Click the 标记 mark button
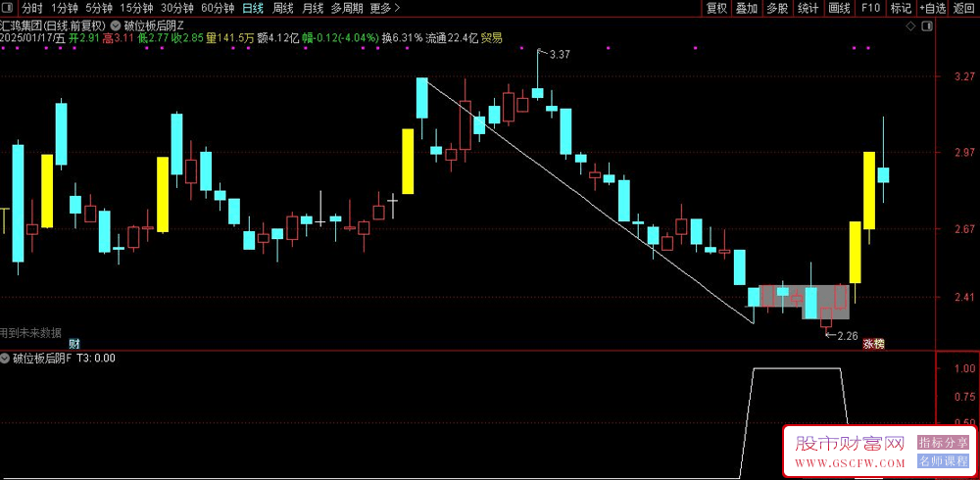This screenshot has width=980, height=480. [x=901, y=8]
